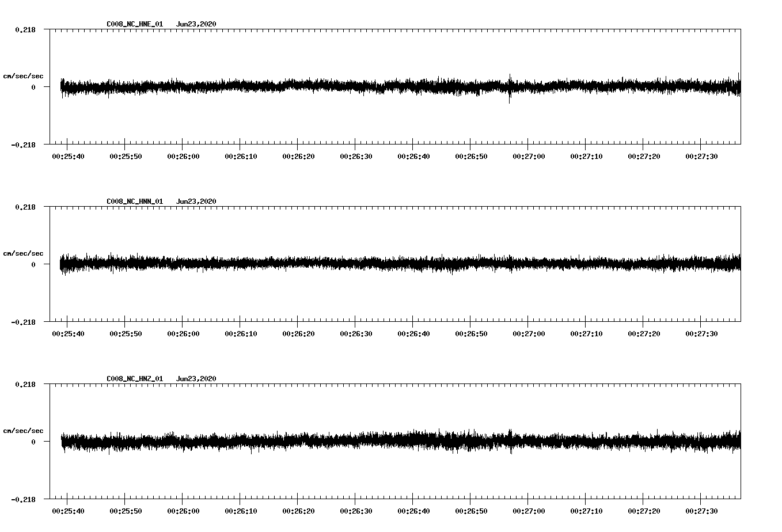
Task: Click the 00:26:10 time label on HNN plot
Action: point(241,334)
